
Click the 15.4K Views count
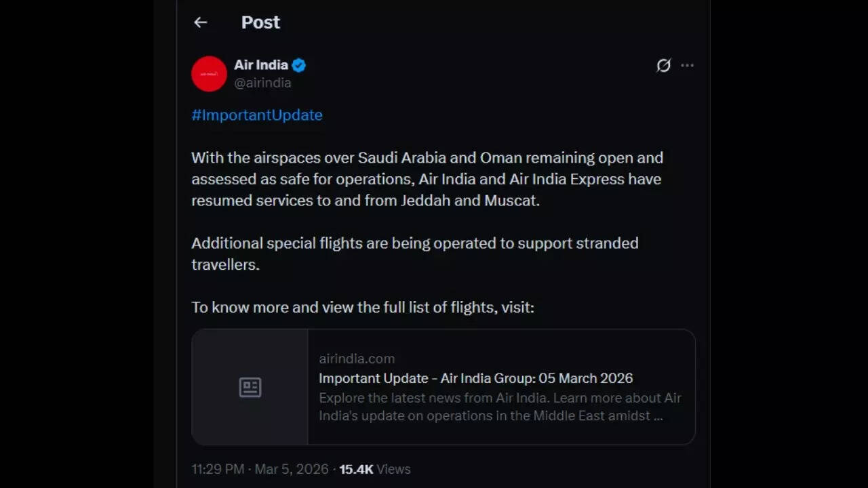(374, 469)
